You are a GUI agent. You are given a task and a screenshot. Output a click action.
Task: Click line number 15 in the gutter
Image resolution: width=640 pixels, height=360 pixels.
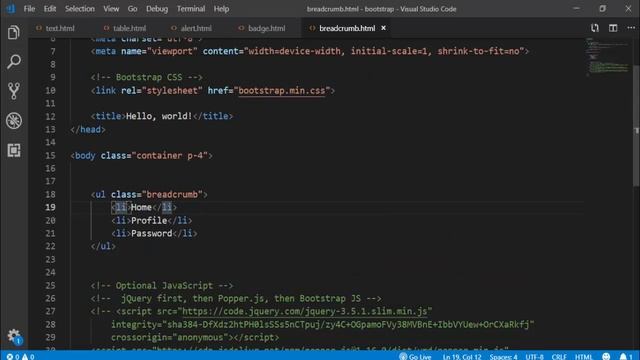pyautogui.click(x=50, y=155)
